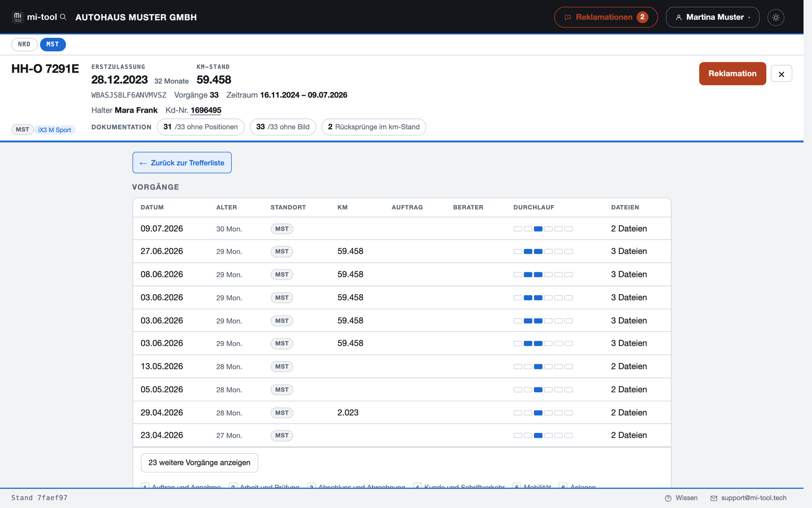Open customer number 1696495 link
Screen dimensions: 812x508
(x=206, y=110)
